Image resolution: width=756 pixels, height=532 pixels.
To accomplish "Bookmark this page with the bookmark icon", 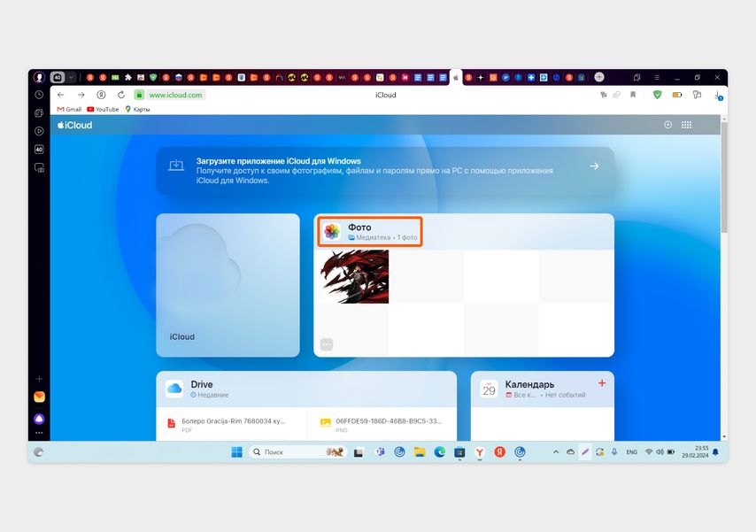I will pyautogui.click(x=633, y=95).
